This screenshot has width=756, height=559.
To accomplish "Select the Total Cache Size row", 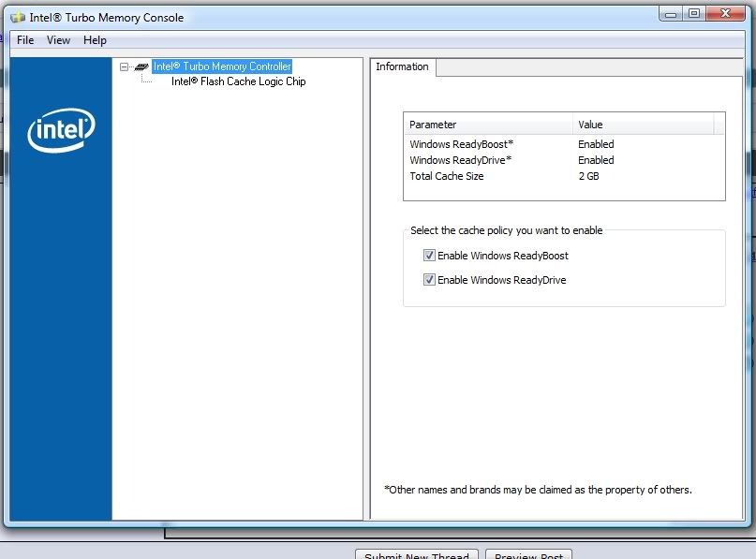I will click(x=564, y=176).
